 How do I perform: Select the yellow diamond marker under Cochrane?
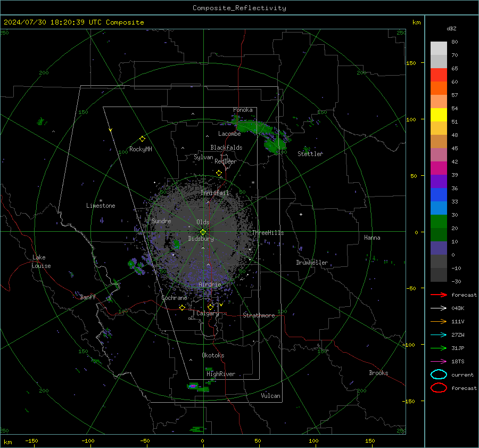click(x=182, y=307)
